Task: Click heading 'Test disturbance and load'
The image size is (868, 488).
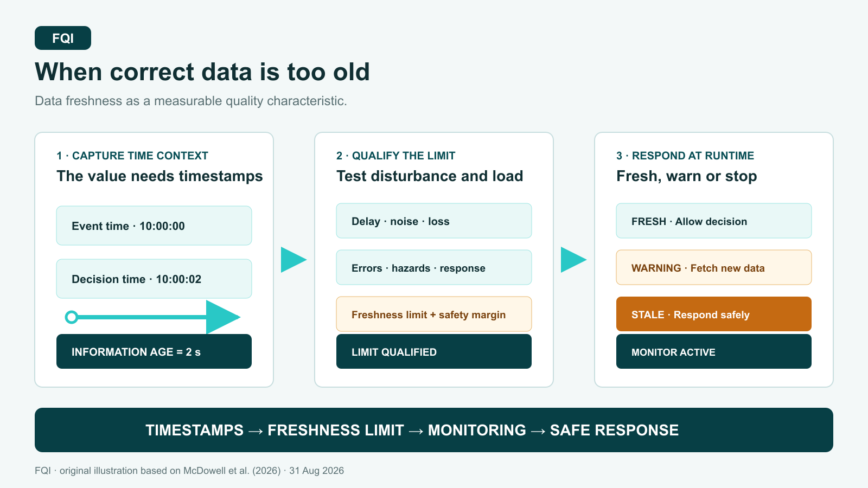Action: pos(430,176)
